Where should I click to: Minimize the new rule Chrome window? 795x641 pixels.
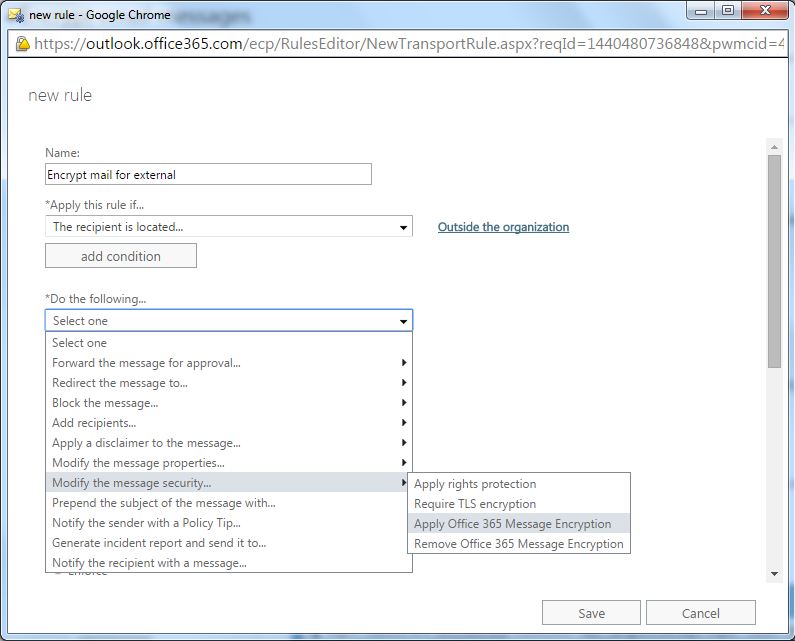[701, 11]
